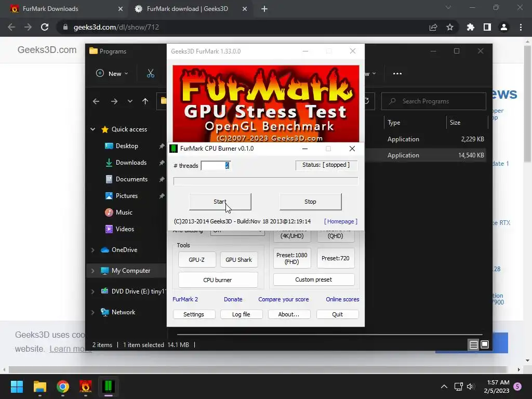Show hidden system tray icons
Screen dimensions: 532x399
coord(444,387)
